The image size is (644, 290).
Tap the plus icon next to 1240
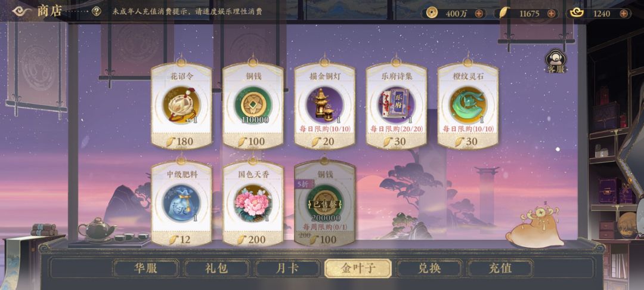tap(624, 14)
